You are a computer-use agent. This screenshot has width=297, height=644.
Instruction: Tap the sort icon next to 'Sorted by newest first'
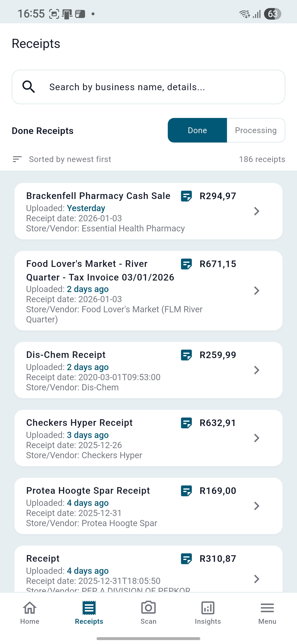point(17,159)
